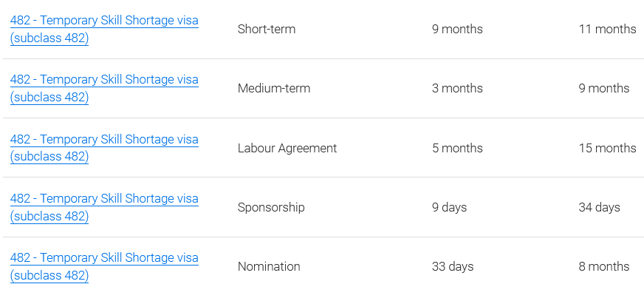Image resolution: width=644 pixels, height=284 pixels.
Task: Select the Short-term stream cell
Action: (267, 30)
